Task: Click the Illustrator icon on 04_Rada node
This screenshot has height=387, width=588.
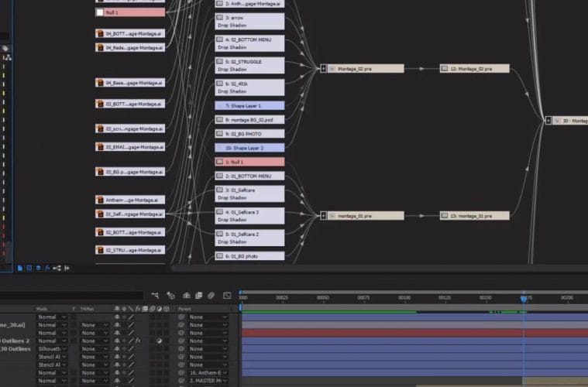Action: (100, 47)
